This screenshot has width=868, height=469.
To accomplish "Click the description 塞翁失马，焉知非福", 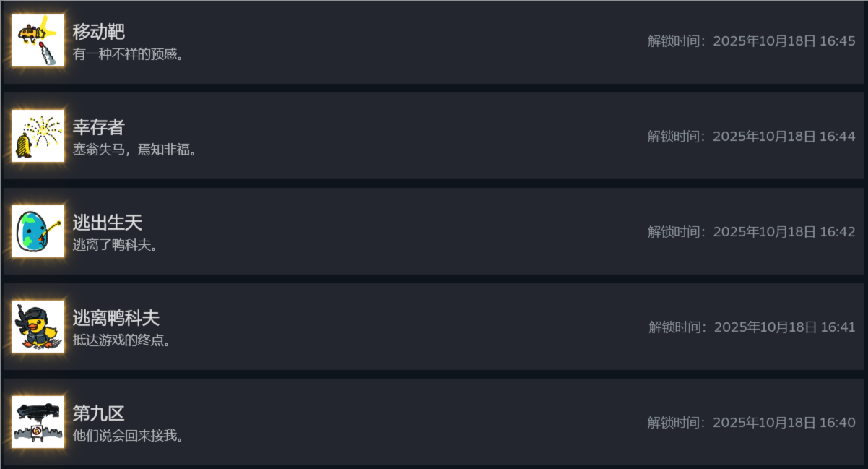I will pos(135,150).
